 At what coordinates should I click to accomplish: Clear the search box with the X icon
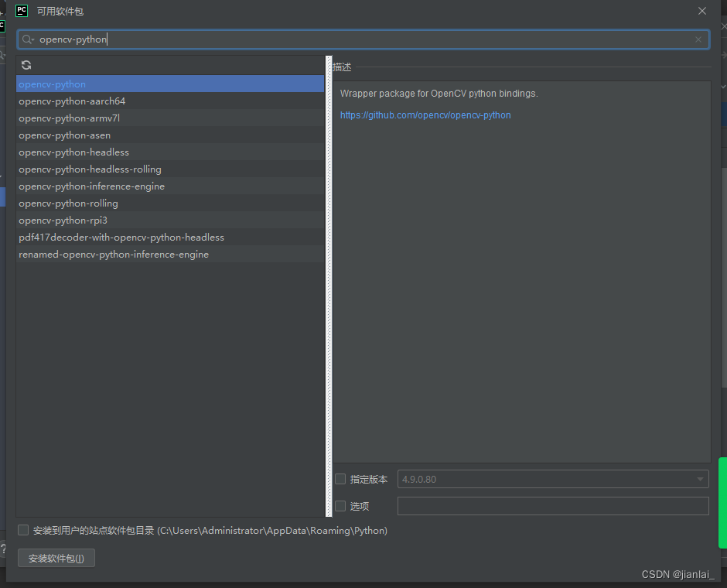point(698,39)
